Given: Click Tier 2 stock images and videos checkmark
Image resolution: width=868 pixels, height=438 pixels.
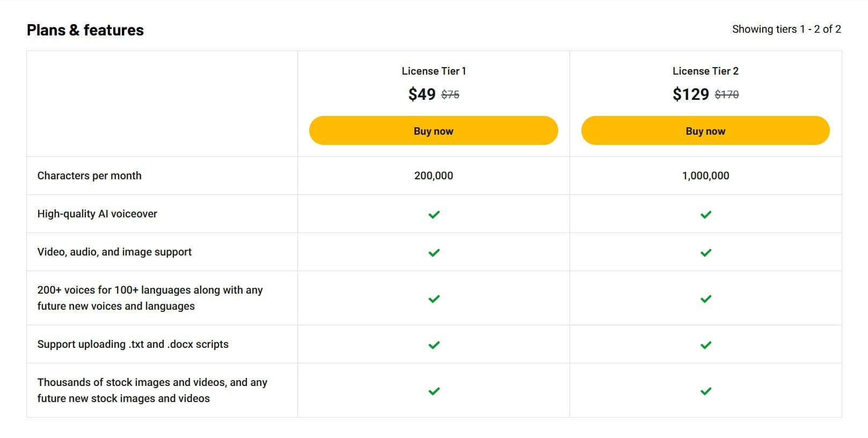Looking at the screenshot, I should [x=705, y=391].
